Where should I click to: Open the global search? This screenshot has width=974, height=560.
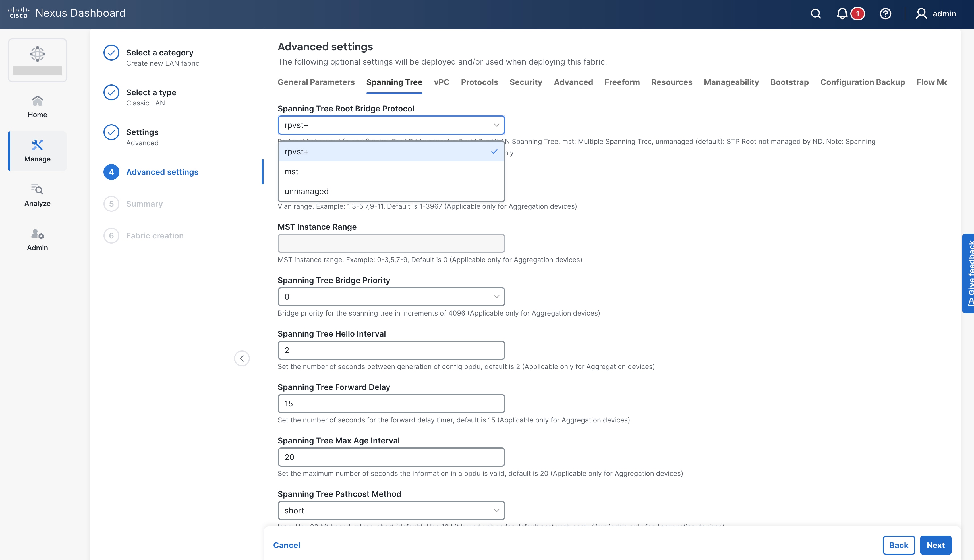(816, 13)
